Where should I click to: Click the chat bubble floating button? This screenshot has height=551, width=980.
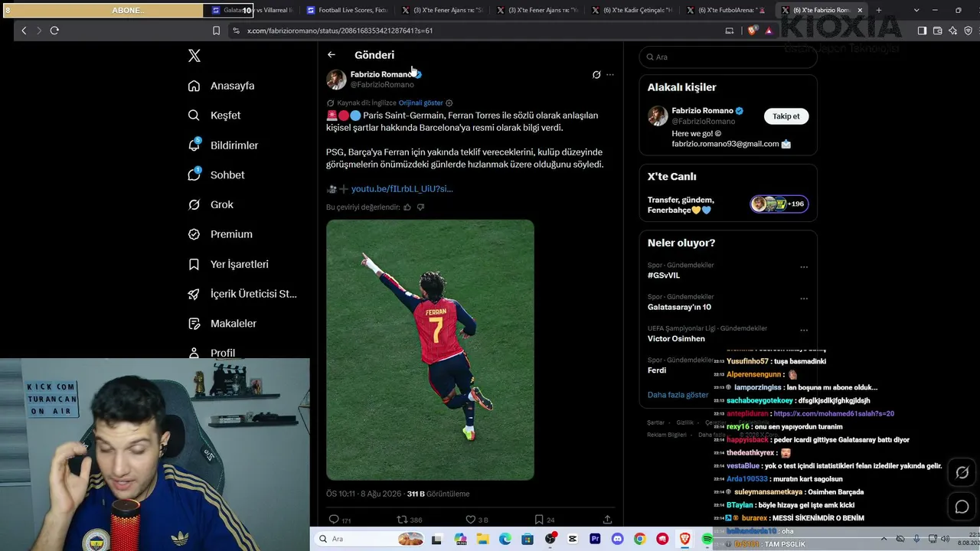pyautogui.click(x=962, y=507)
